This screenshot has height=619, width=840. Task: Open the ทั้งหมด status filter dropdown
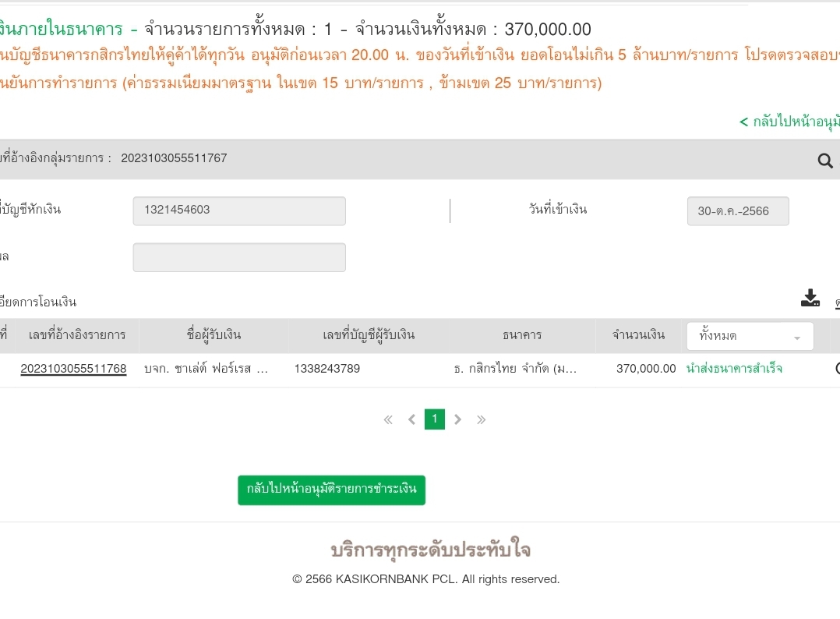coord(750,336)
